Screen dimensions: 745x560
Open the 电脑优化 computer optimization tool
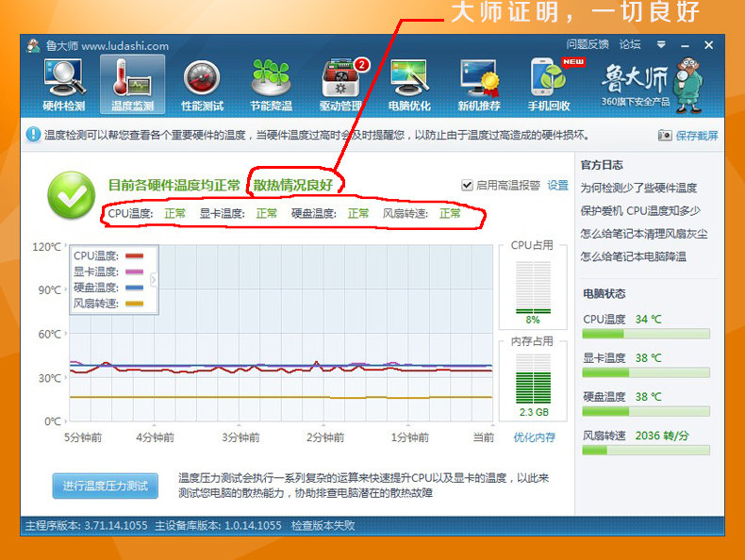coord(409,85)
